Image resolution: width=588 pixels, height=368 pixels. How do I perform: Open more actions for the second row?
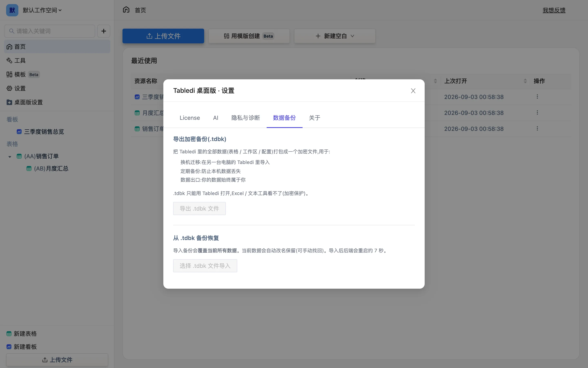click(537, 112)
